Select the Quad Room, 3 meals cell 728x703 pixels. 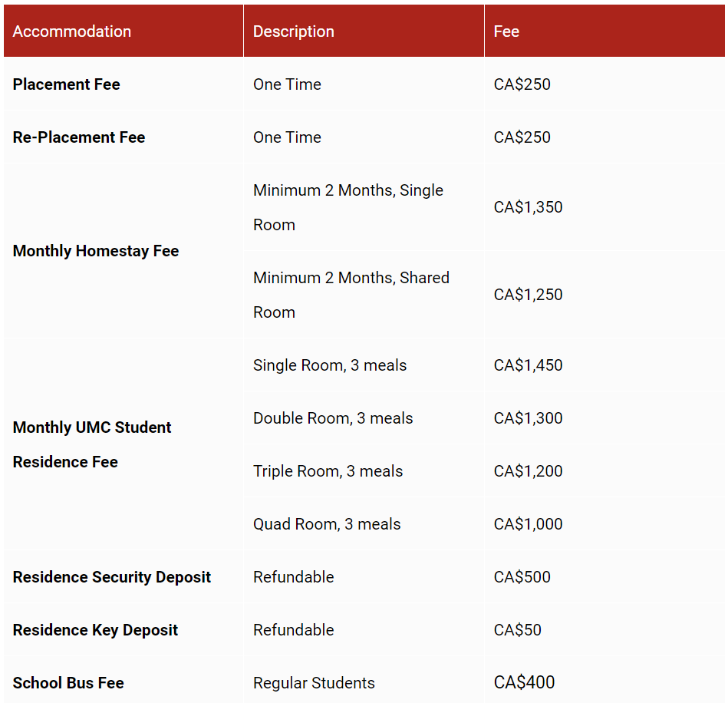click(x=327, y=524)
